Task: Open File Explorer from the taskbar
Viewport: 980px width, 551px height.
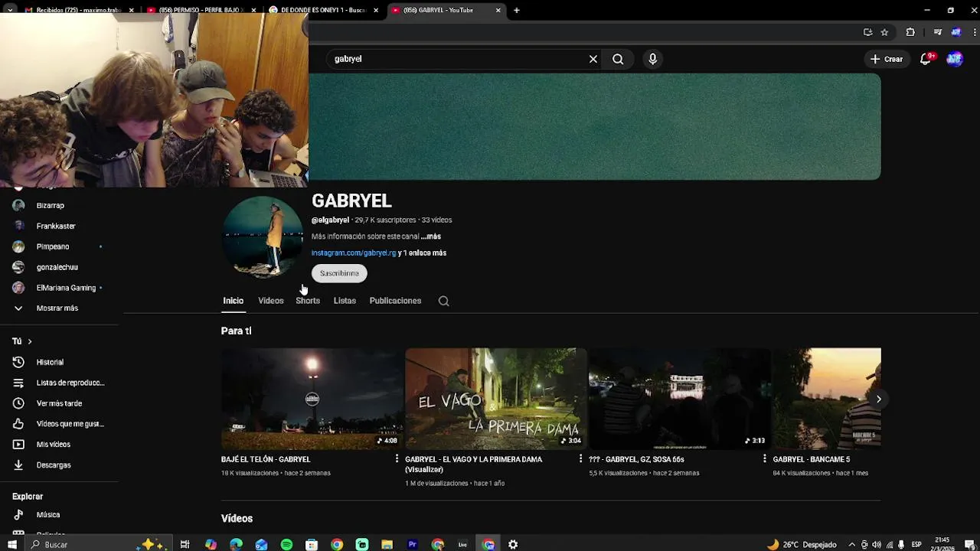Action: pos(387,544)
